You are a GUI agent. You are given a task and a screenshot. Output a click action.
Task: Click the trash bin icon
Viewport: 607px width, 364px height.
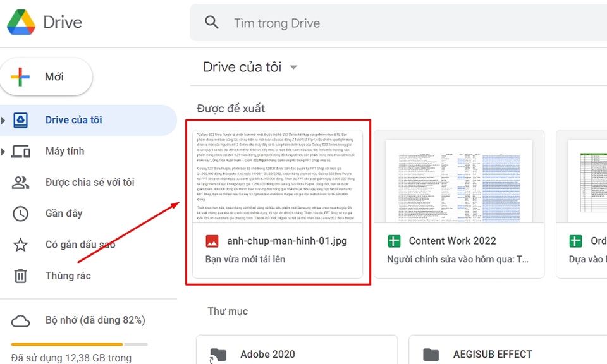pos(20,276)
